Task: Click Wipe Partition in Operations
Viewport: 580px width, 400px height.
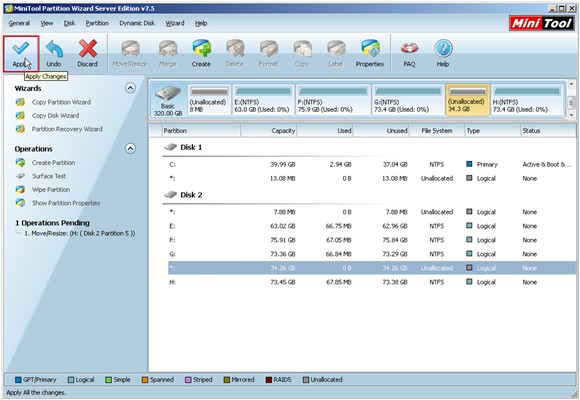Action: point(51,189)
